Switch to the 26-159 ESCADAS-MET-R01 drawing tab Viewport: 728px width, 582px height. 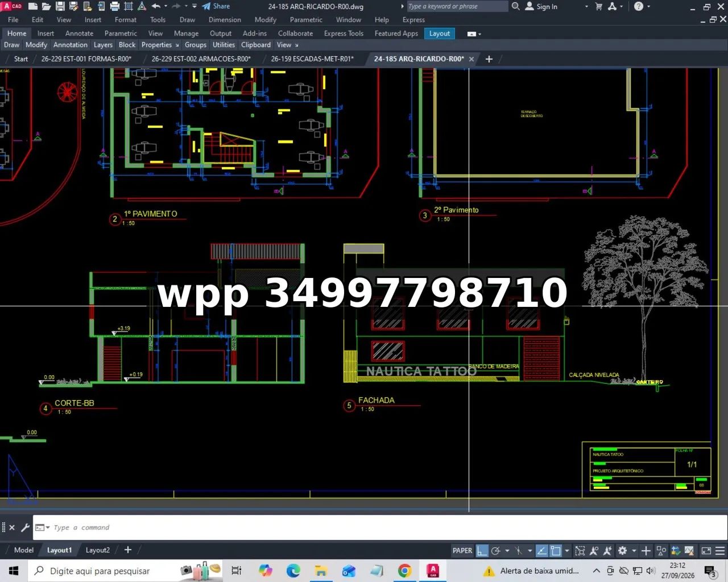pos(312,59)
